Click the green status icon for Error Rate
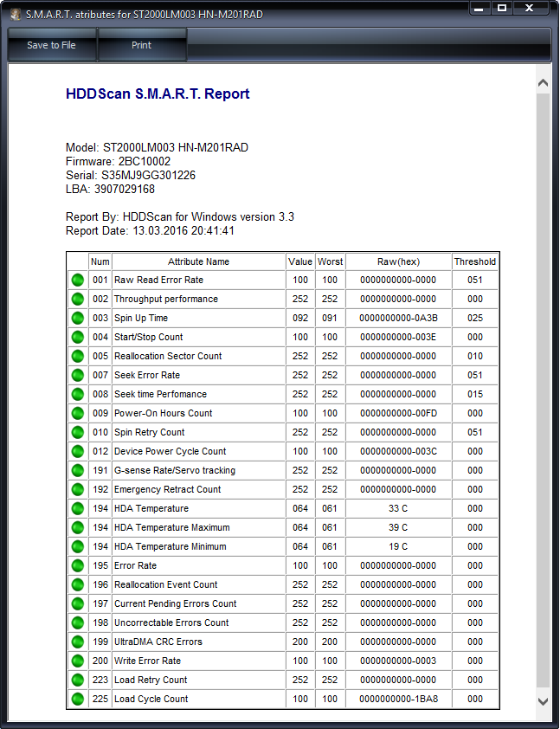Screen dimensions: 560x729 coord(78,566)
